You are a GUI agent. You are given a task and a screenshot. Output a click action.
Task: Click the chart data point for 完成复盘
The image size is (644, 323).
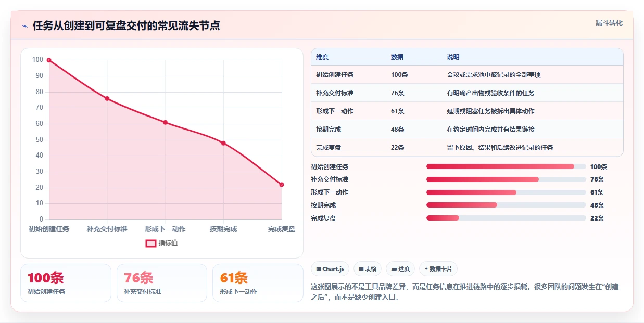click(x=282, y=185)
